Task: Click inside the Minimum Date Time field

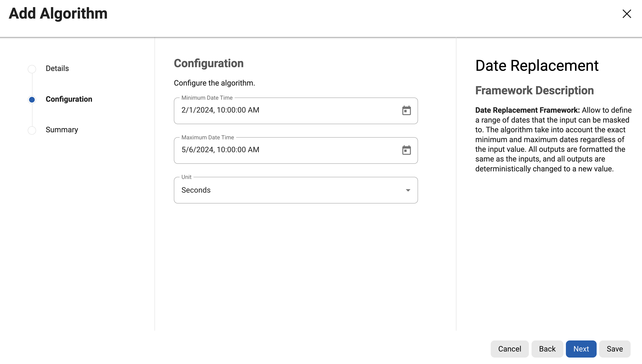Action: tap(275, 110)
